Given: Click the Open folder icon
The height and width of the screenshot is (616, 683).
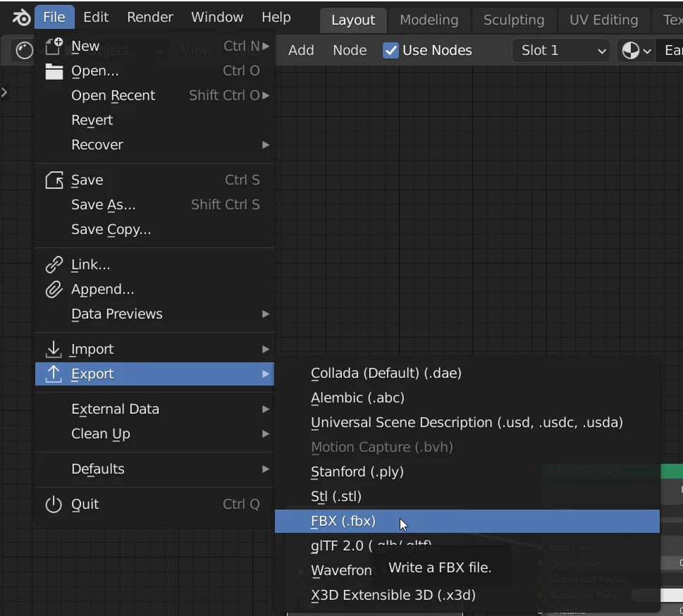Looking at the screenshot, I should (54, 71).
